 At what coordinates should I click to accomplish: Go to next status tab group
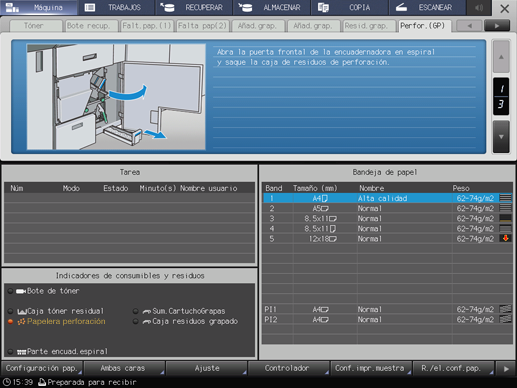[497, 26]
